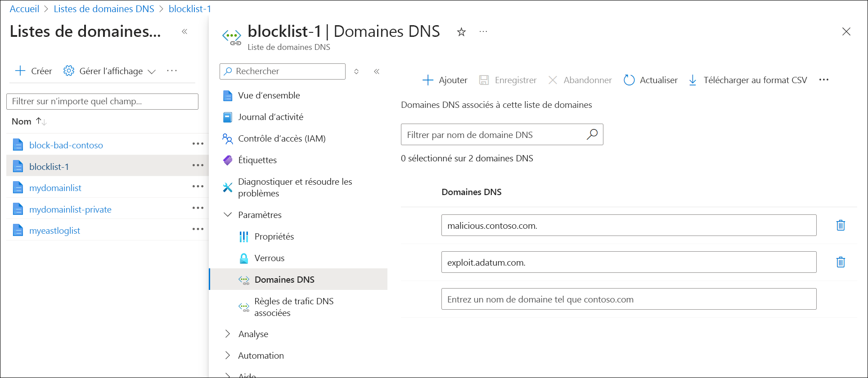Click the Actualiser refresh icon

629,80
